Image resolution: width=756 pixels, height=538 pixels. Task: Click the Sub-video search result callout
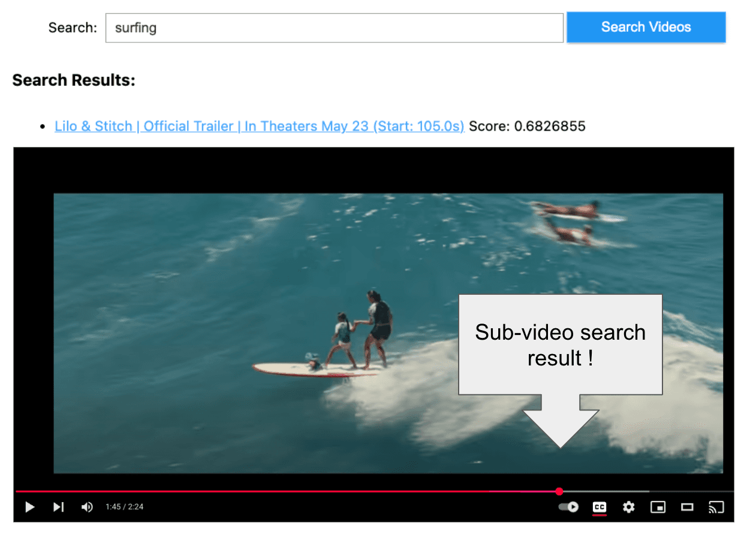560,344
